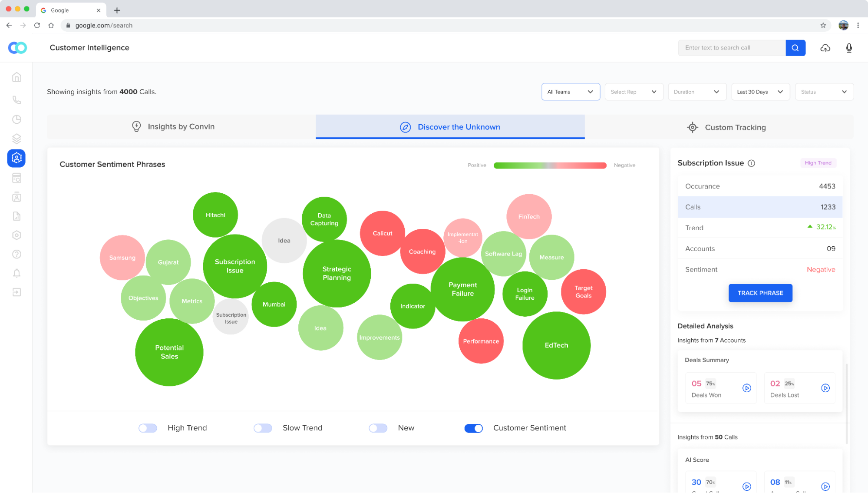Switch to Custom Tracking tab

[726, 127]
